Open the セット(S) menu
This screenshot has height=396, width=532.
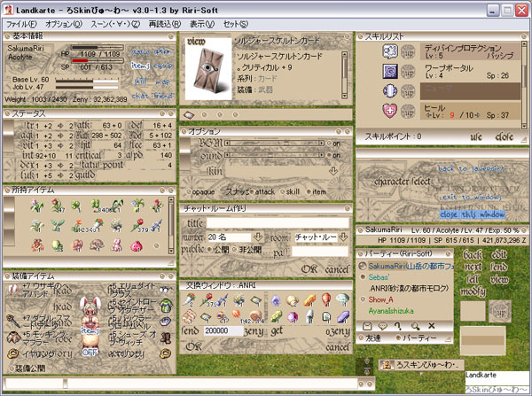pyautogui.click(x=236, y=24)
